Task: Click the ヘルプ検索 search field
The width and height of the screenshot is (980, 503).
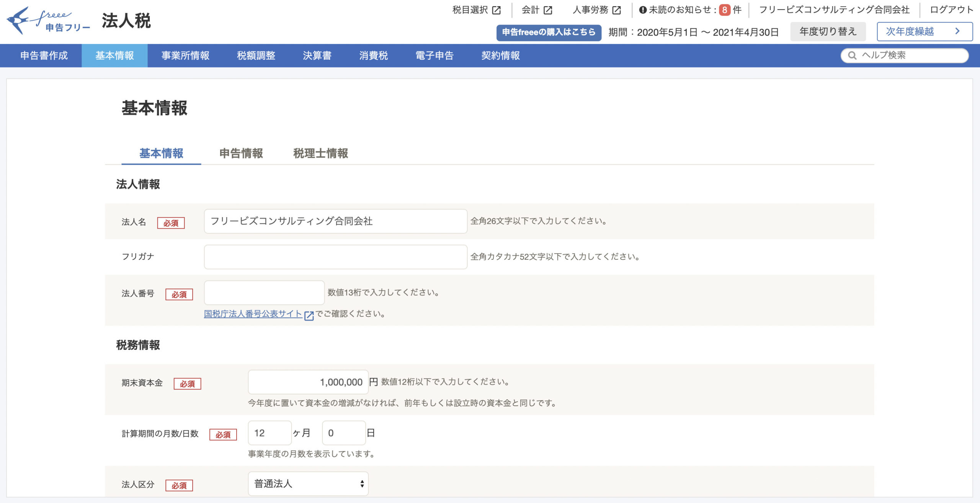Action: point(905,56)
